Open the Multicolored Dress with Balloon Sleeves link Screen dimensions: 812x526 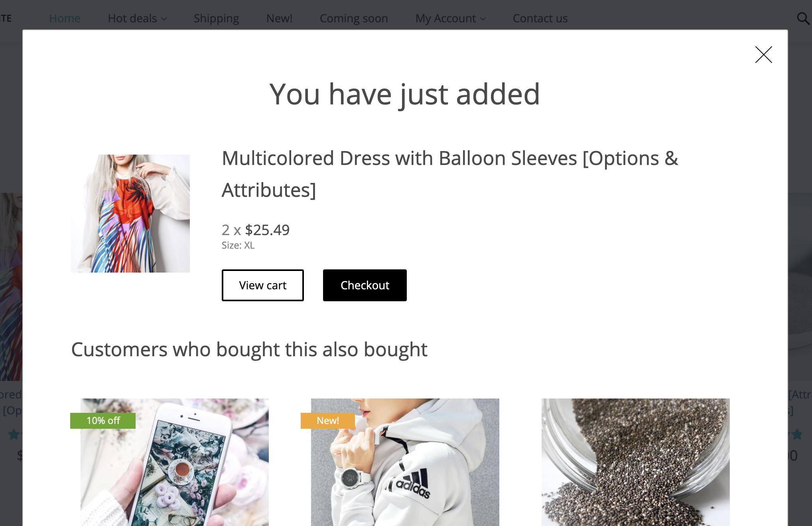(x=449, y=158)
